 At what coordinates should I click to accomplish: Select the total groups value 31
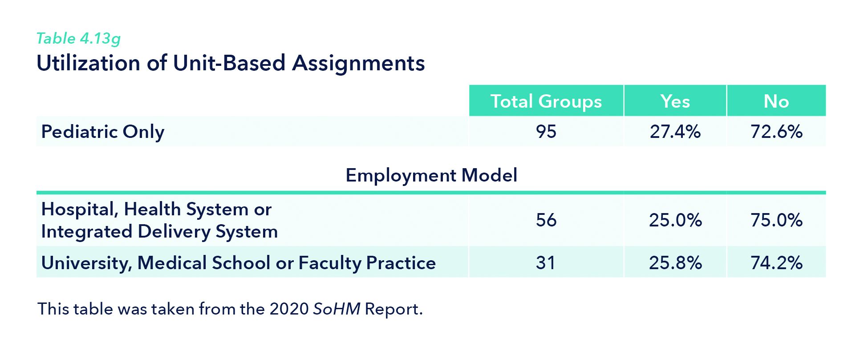point(546,263)
